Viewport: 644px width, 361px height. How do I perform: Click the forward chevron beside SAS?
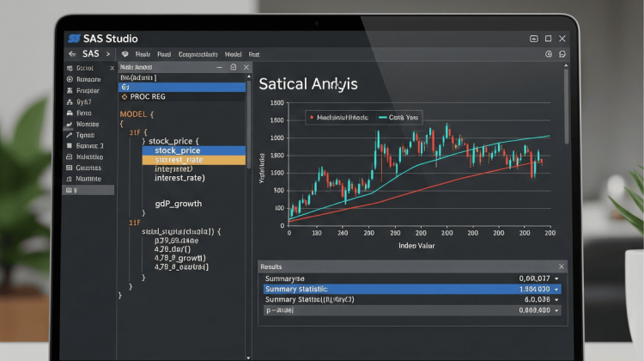click(108, 54)
